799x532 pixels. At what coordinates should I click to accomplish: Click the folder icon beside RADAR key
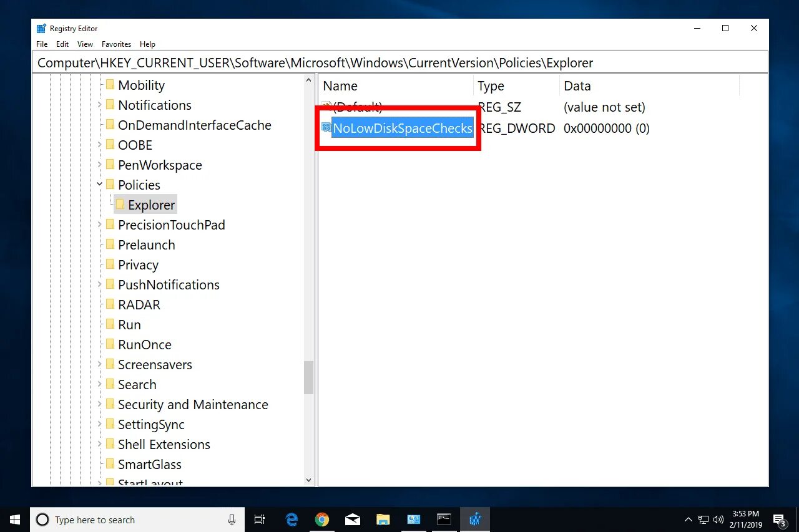coord(110,304)
